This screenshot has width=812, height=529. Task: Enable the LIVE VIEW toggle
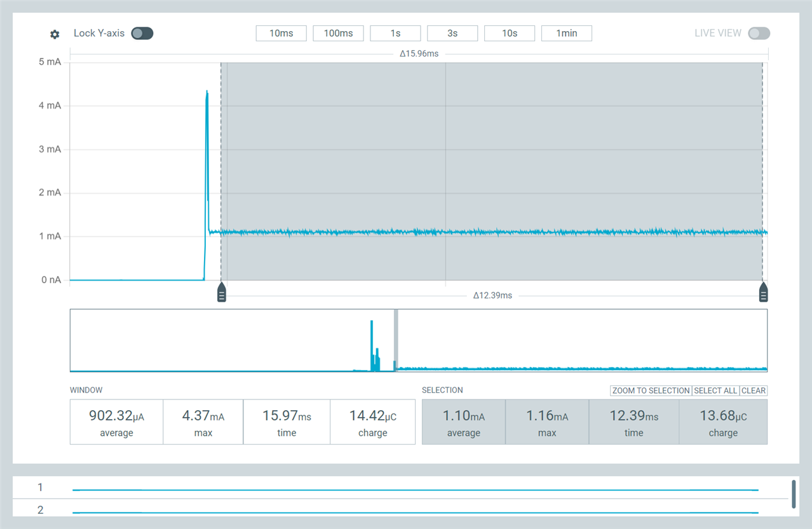click(759, 33)
